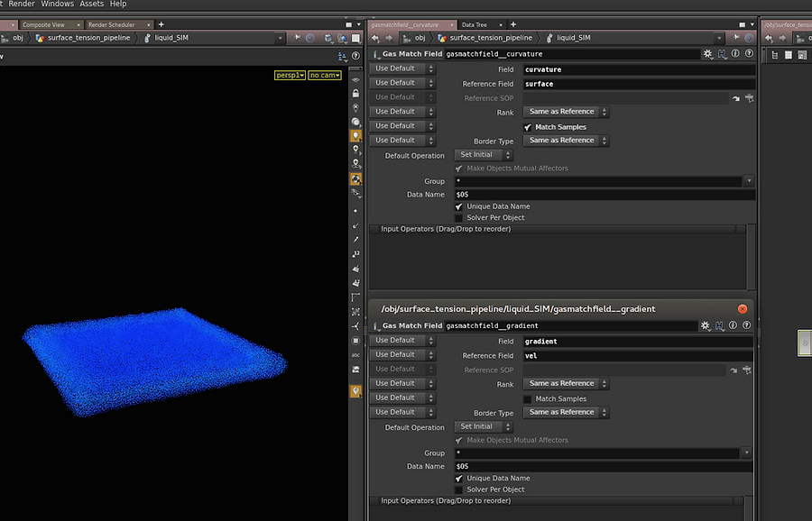This screenshot has height=521, width=812.
Task: Open help for gasmatchfield__gradient node
Action: tap(746, 324)
